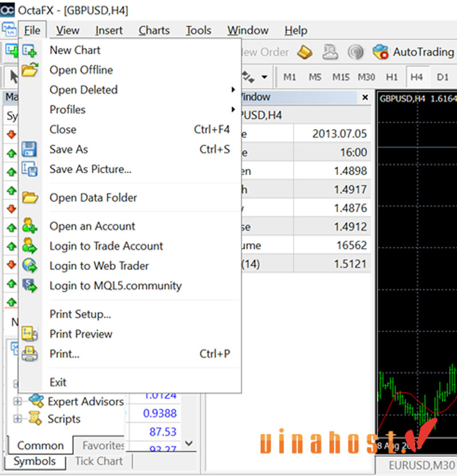Open dropdown arrow left of M1
Image resolution: width=457 pixels, height=476 pixels.
point(264,77)
